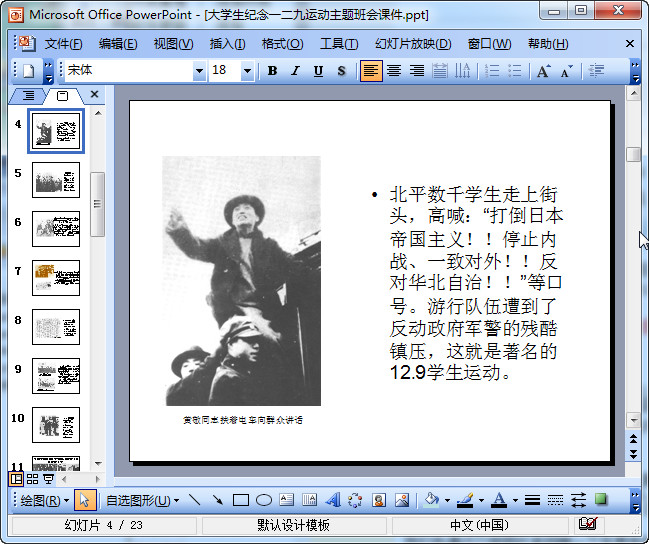This screenshot has height=544, width=649.
Task: Start slide show from current slide
Action: [48, 479]
